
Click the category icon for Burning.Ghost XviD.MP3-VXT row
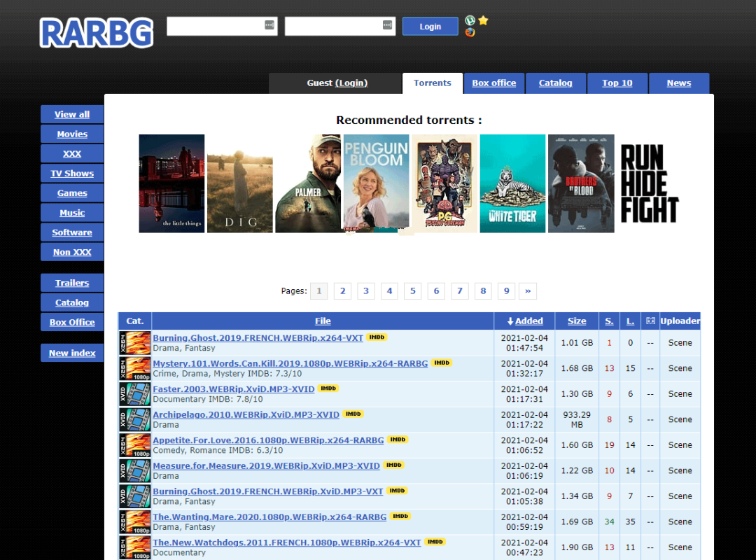(x=135, y=496)
